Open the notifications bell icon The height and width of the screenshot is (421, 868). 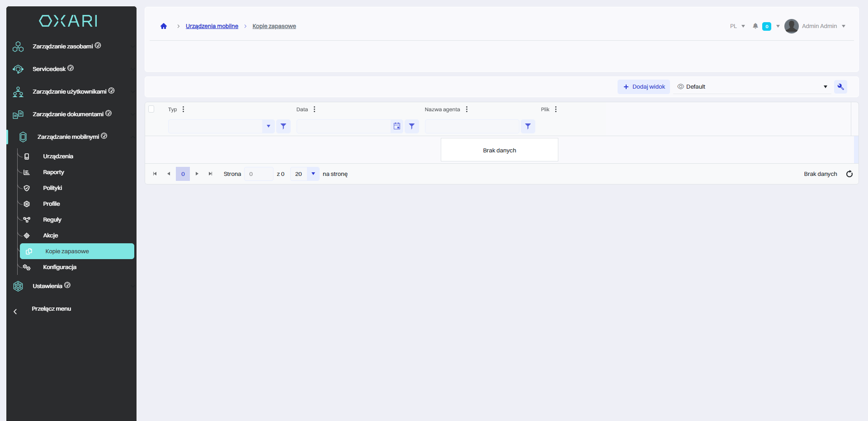click(x=755, y=26)
